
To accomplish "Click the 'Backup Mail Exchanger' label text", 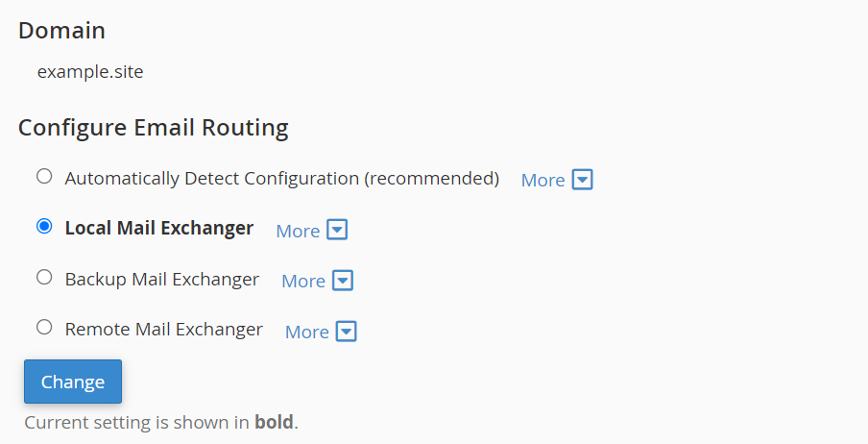I will pyautogui.click(x=162, y=279).
